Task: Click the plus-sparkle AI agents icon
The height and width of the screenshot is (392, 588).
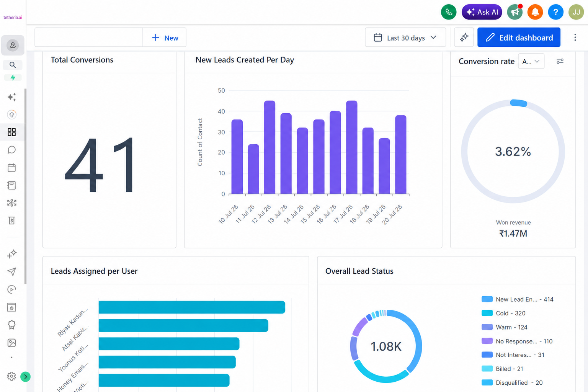Action: (x=12, y=254)
